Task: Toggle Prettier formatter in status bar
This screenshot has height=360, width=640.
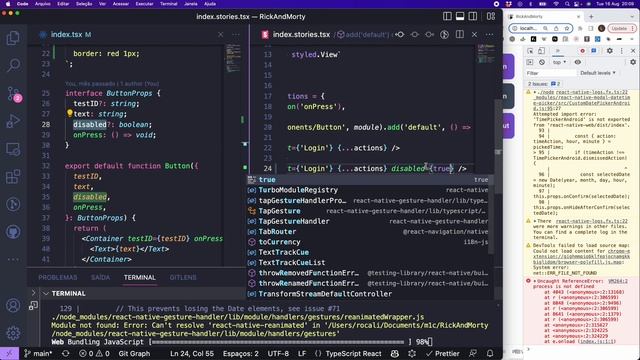Action: pos(442,353)
